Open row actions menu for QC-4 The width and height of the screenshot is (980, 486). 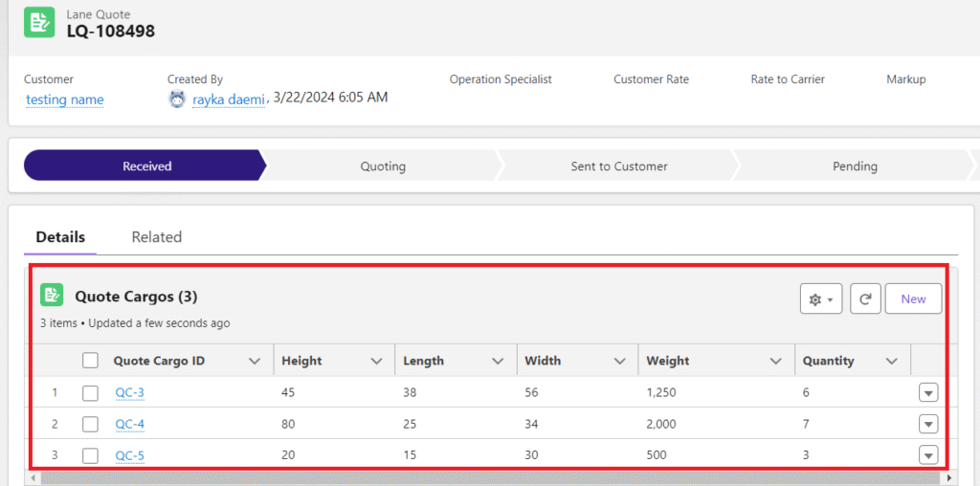coord(927,424)
